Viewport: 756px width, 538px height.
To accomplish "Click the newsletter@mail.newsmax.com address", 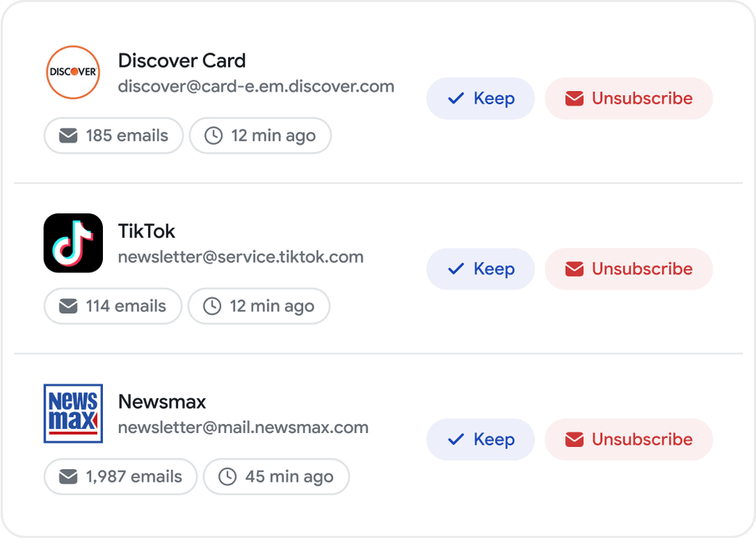I will pyautogui.click(x=243, y=427).
